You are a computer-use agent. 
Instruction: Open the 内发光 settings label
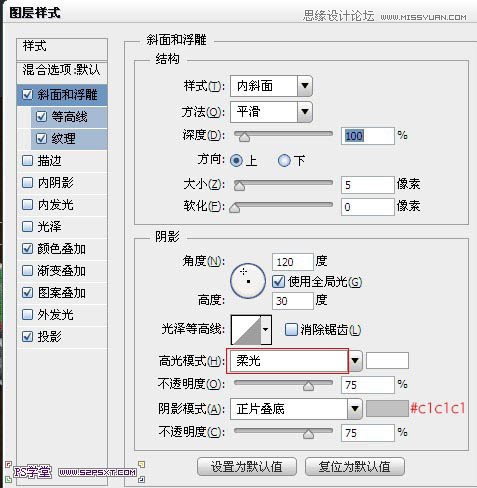point(55,205)
